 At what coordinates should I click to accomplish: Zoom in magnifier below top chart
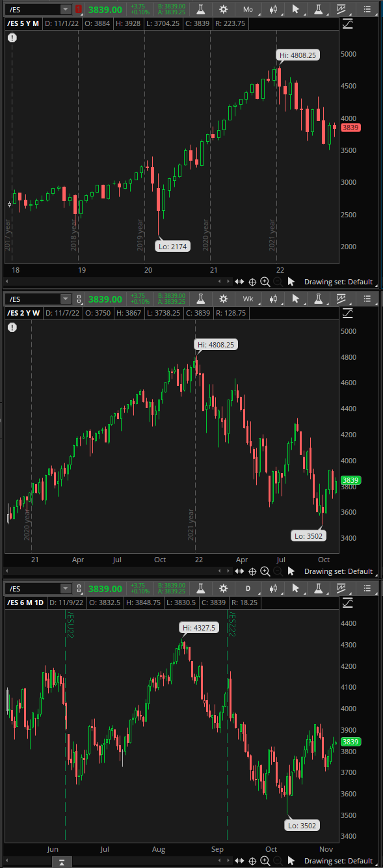265,282
